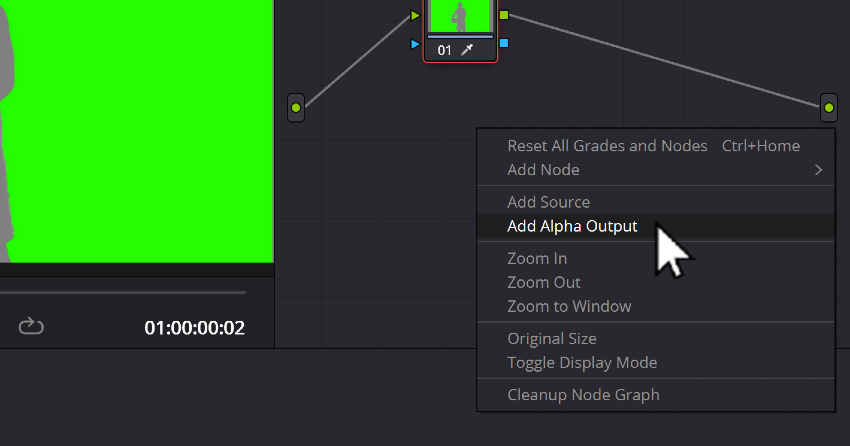
Task: Click node 01 blue key input triangle
Action: [x=415, y=44]
